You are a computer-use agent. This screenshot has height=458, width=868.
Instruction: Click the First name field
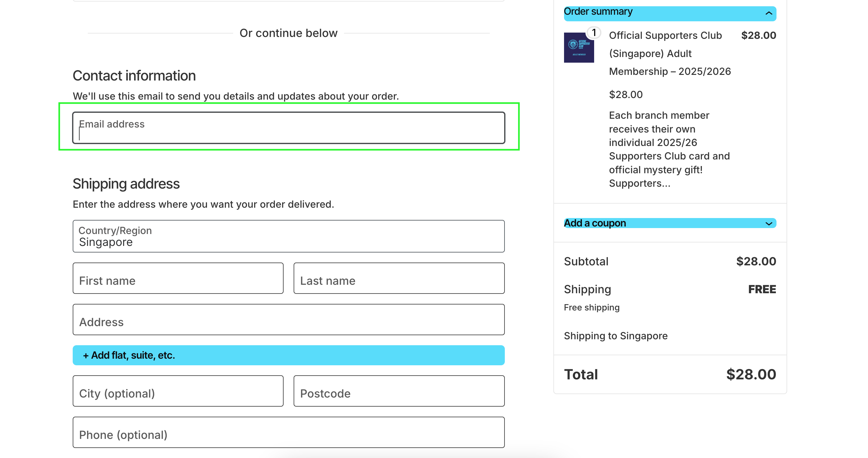click(178, 278)
